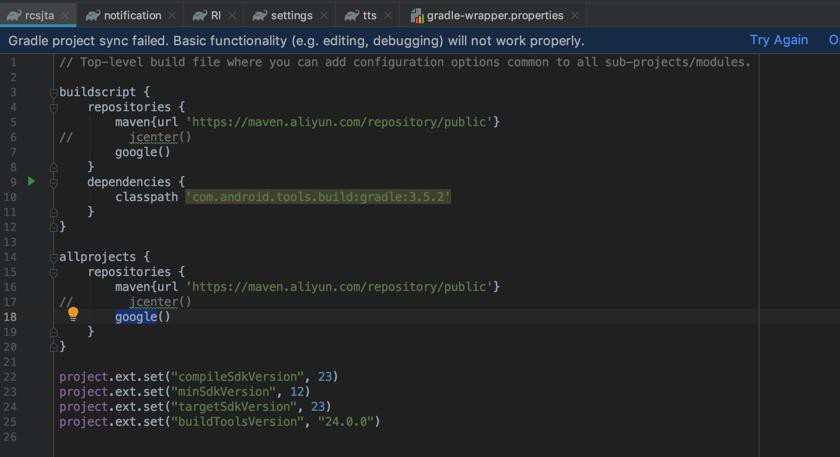840x457 pixels.
Task: Collapse the buildscript block
Action: [54, 93]
